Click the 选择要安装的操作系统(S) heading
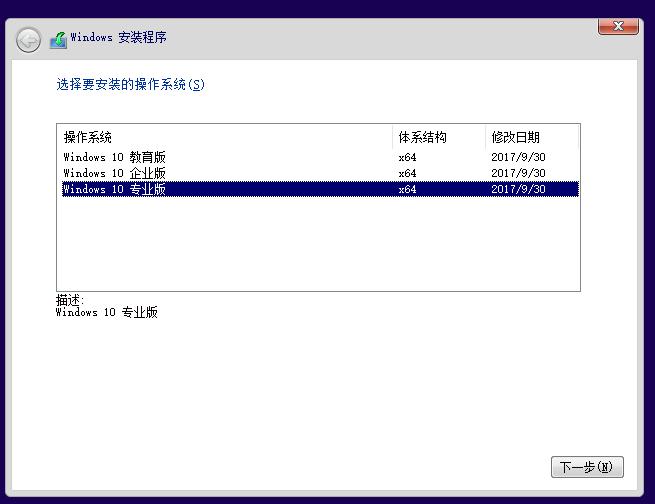The width and height of the screenshot is (655, 504). point(130,84)
